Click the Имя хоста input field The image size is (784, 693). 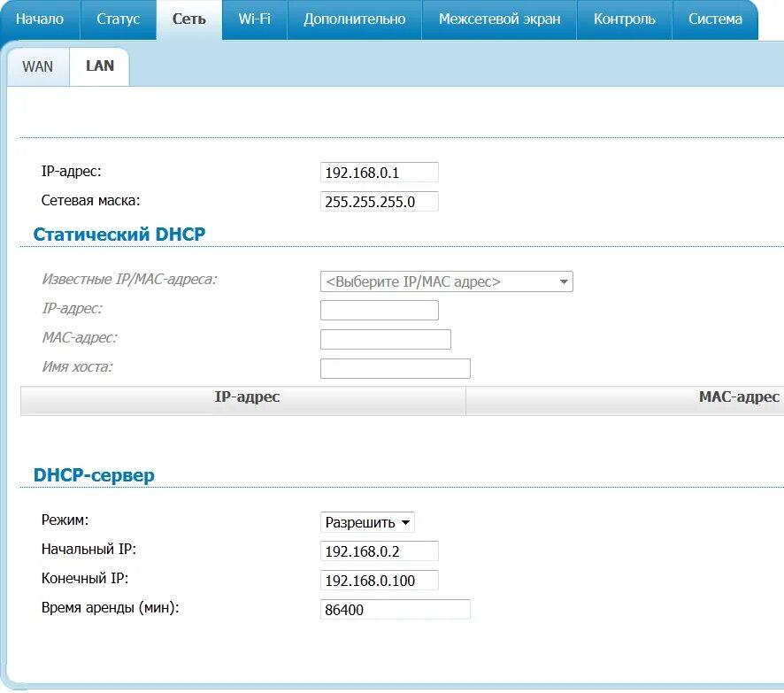396,368
